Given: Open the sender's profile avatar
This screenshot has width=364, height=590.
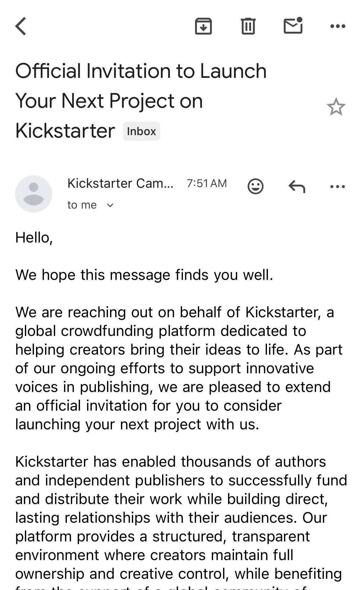Looking at the screenshot, I should [x=34, y=193].
